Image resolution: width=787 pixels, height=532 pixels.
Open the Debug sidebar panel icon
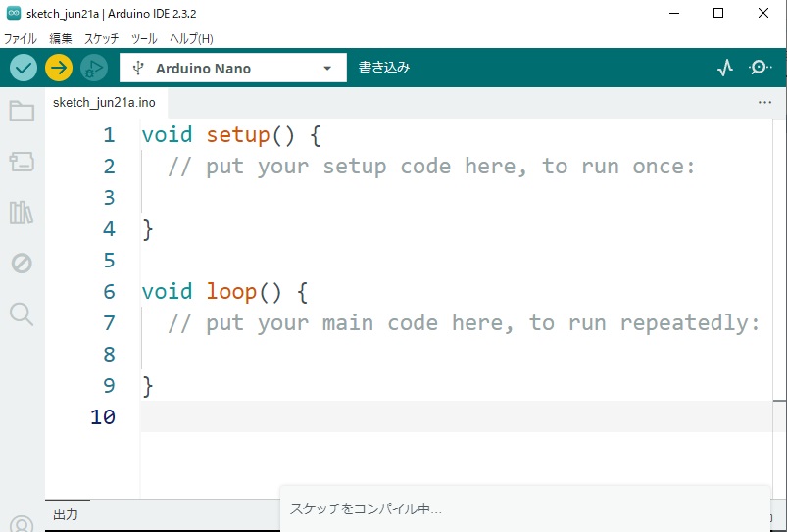point(22,263)
